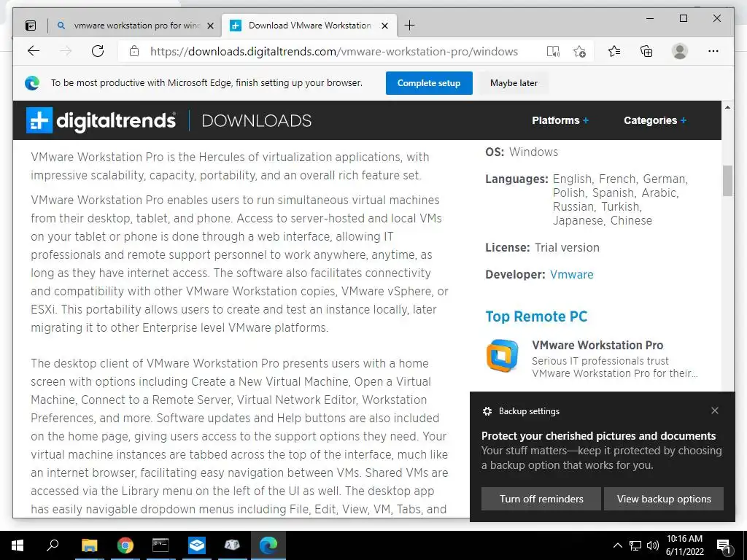Expand the Platforms menu
Screen dimensions: 747x560
[x=560, y=120]
